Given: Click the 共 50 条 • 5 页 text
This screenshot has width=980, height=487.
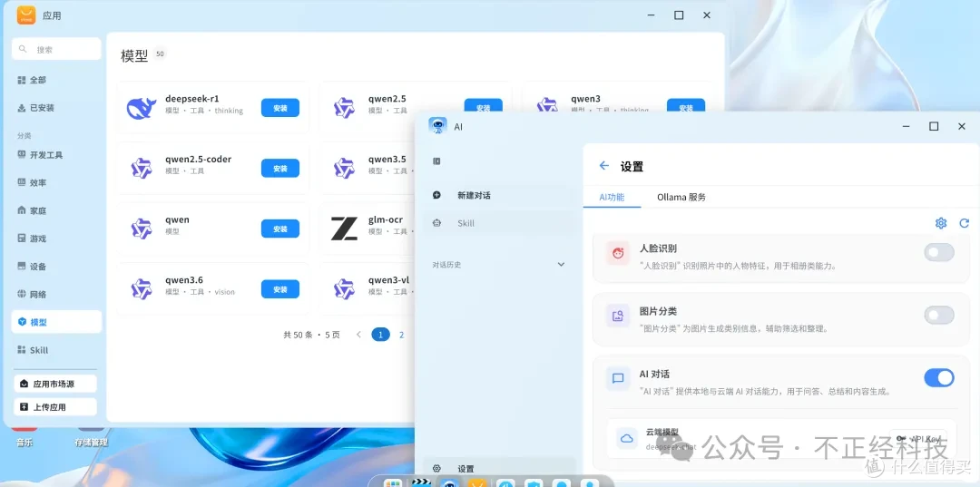Looking at the screenshot, I should click(x=312, y=335).
